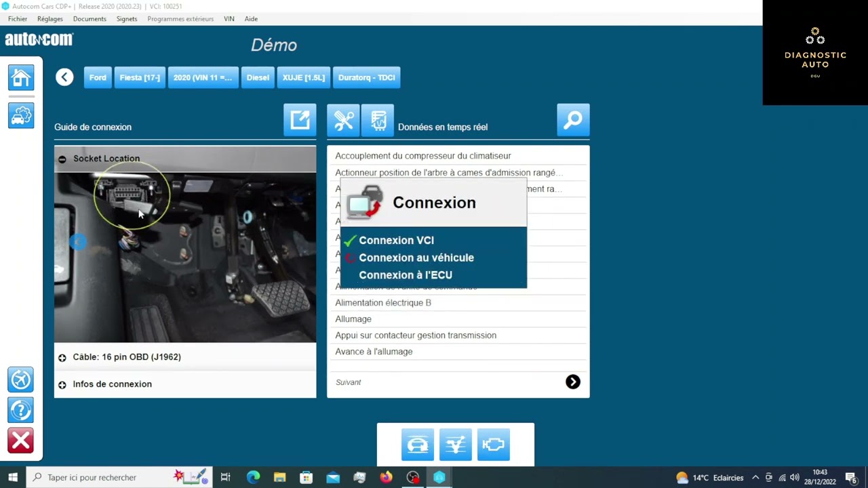Search real-time data with magnifier icon
This screenshot has height=488, width=868.
pyautogui.click(x=573, y=120)
